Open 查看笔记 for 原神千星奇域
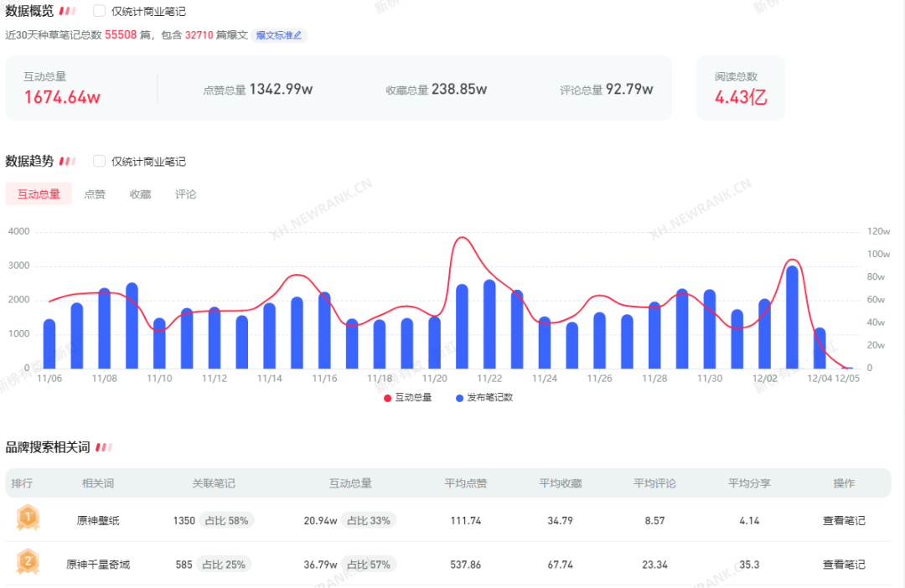This screenshot has height=588, width=905. (x=844, y=565)
